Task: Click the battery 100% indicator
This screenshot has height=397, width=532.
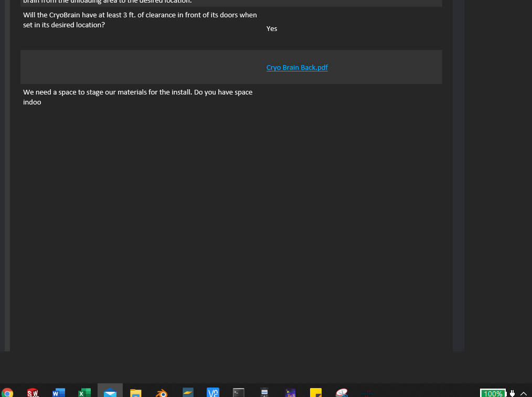Action: click(x=493, y=393)
